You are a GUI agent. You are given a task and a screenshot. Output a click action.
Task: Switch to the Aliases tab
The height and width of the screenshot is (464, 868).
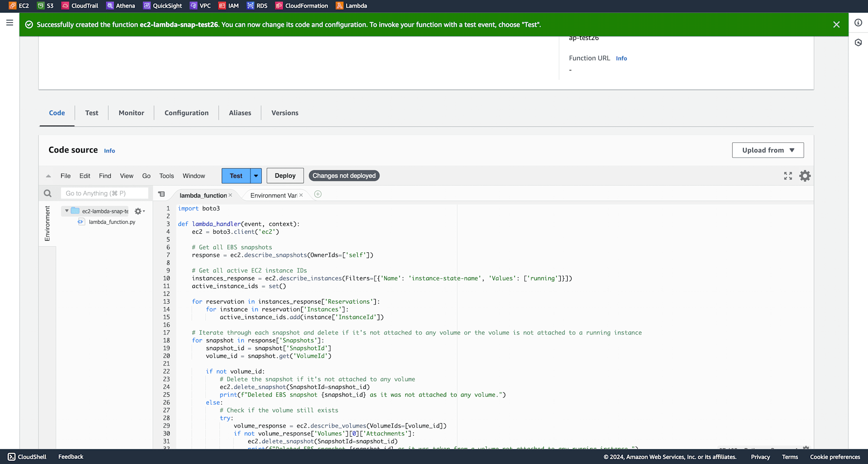[x=240, y=113]
